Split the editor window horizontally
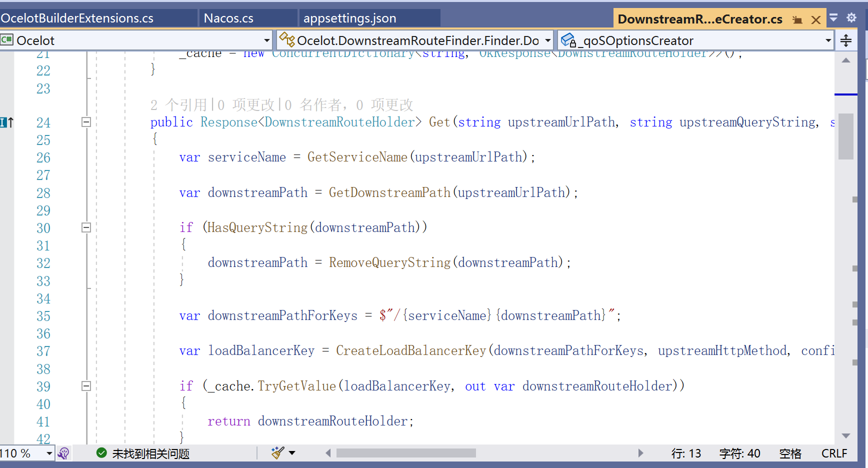The width and height of the screenshot is (868, 468). 846,40
